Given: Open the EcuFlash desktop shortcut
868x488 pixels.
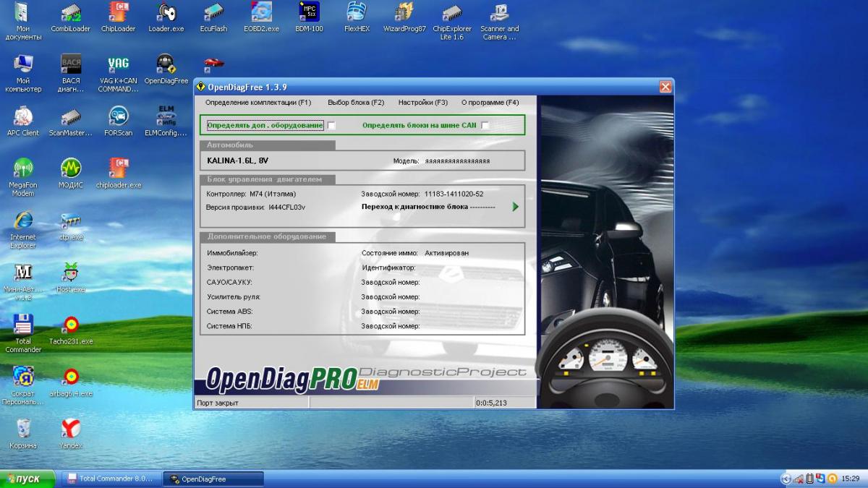Looking at the screenshot, I should (214, 18).
